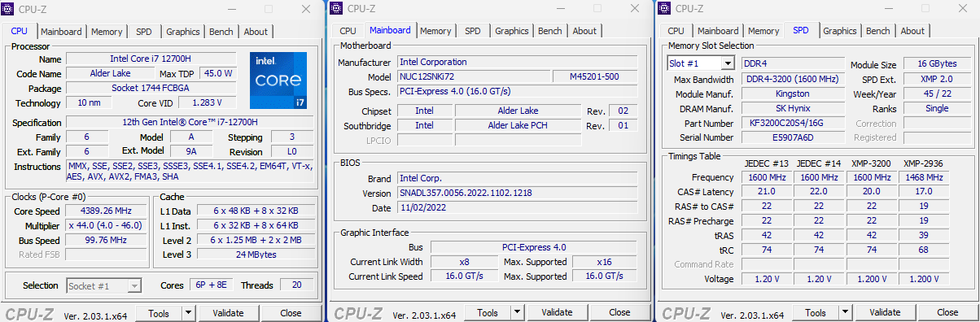Select the Graphics tab in the CPU window
Viewport: 980px width, 322px height.
[x=183, y=32]
